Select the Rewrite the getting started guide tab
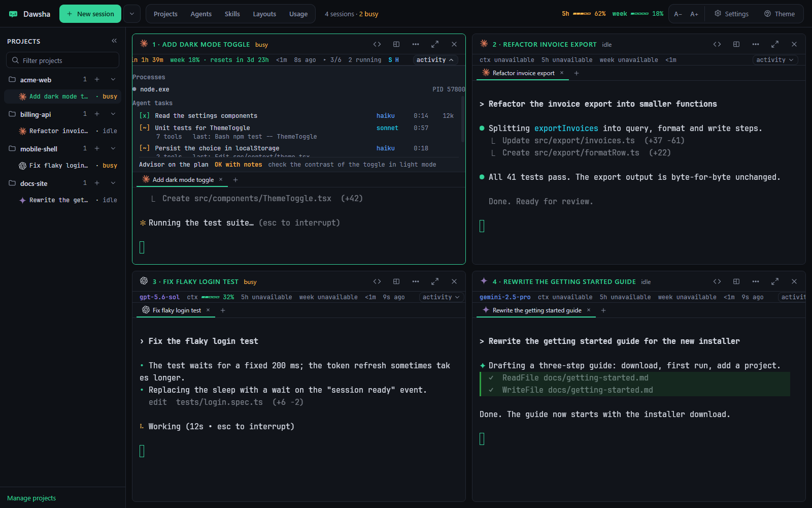812x508 pixels. click(x=537, y=310)
